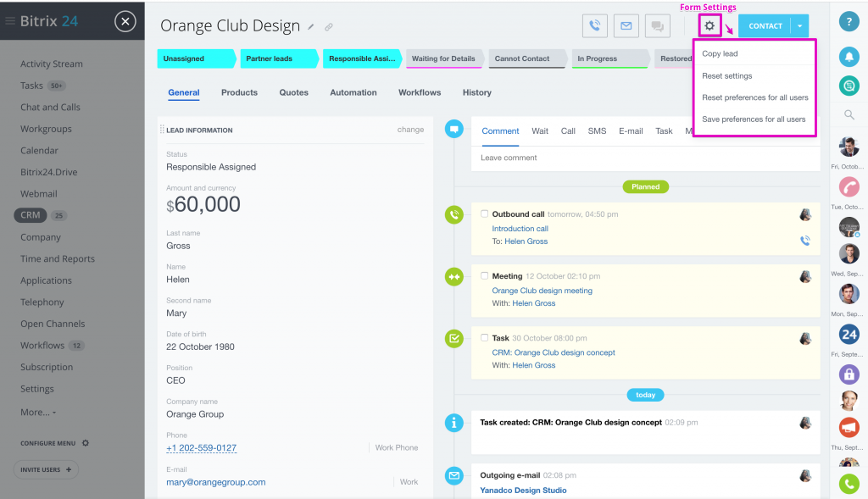Open Telephony in sidebar
This screenshot has width=868, height=499.
click(42, 302)
